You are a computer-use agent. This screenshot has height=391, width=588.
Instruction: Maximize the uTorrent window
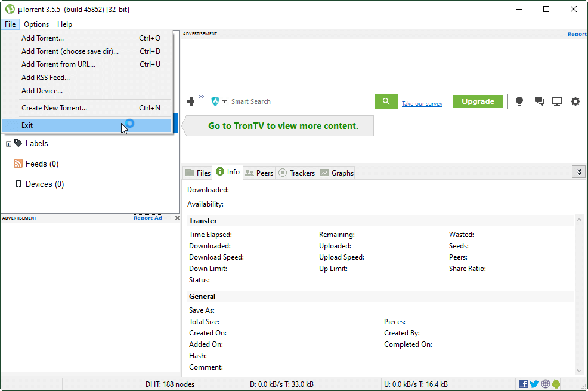pyautogui.click(x=546, y=9)
